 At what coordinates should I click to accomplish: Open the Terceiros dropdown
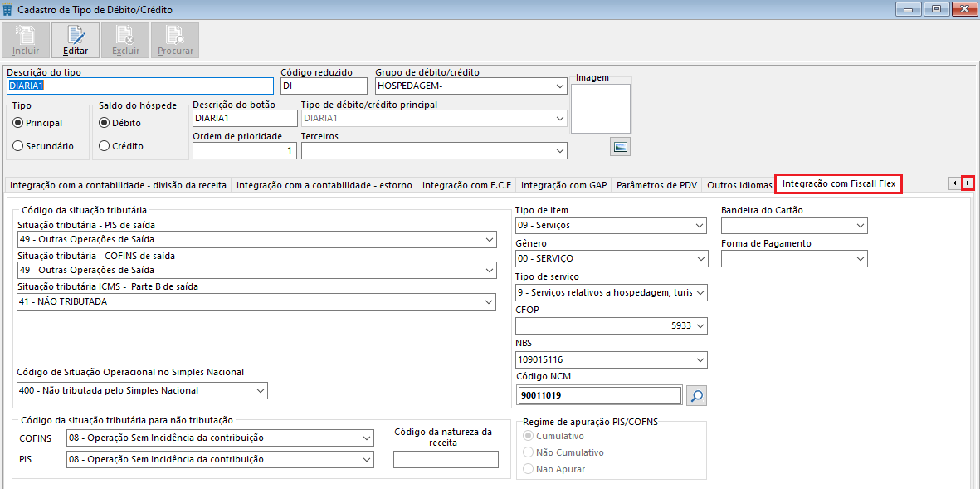click(x=558, y=151)
